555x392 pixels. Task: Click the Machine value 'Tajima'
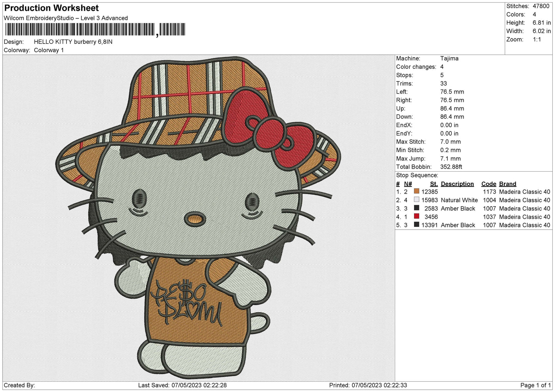(x=449, y=58)
